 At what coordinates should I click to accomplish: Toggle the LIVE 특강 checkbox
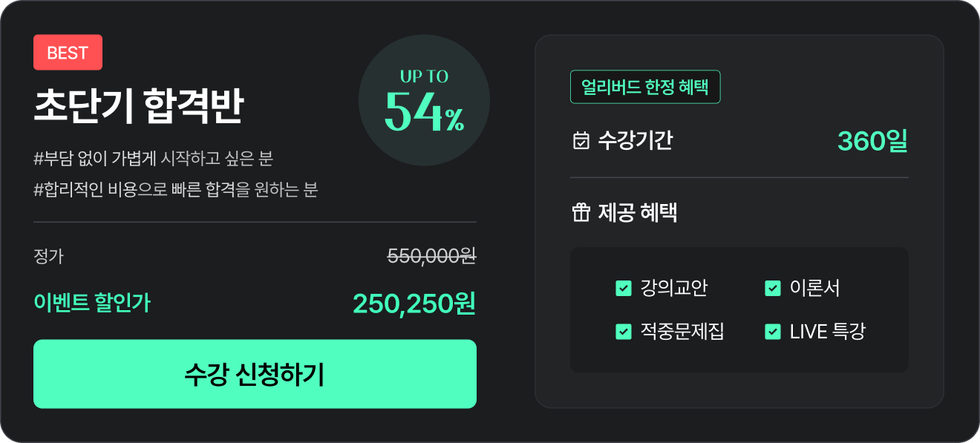[772, 332]
